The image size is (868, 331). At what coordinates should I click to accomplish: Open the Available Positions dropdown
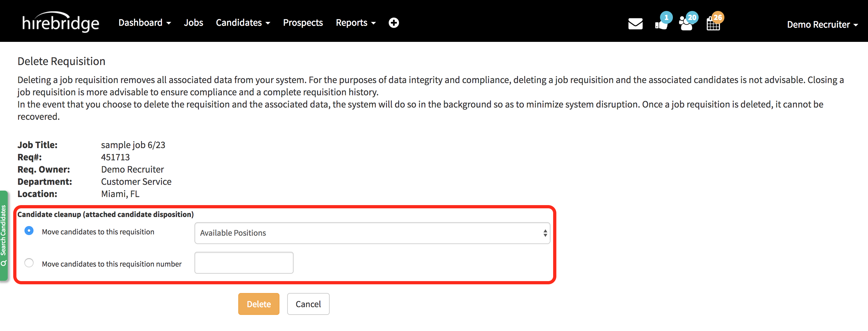tap(372, 233)
